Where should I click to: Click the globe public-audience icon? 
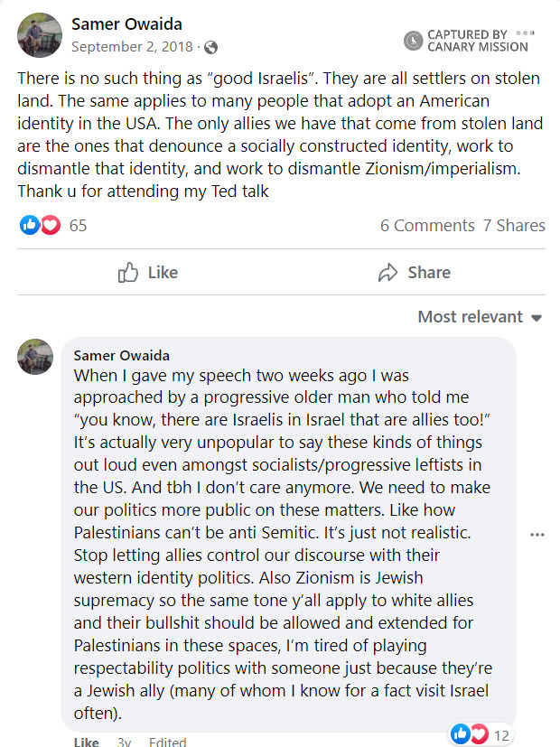click(x=210, y=47)
